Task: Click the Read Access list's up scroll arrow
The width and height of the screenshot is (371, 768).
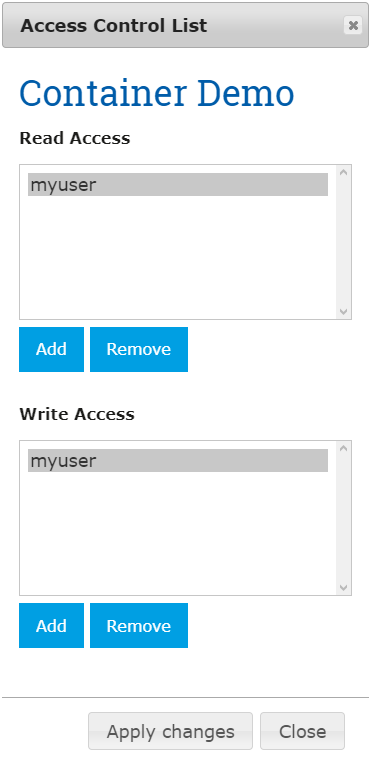Action: click(x=344, y=172)
